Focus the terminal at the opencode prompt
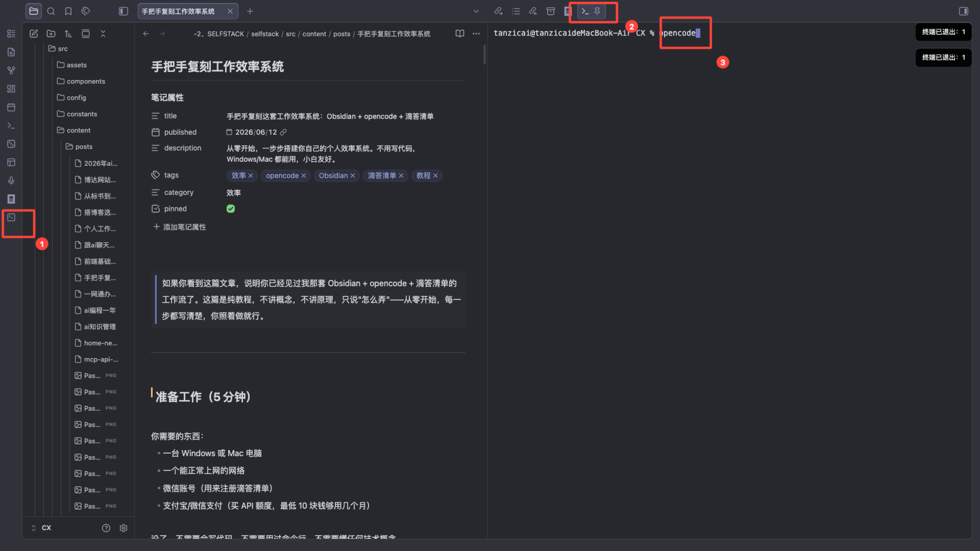The height and width of the screenshot is (551, 980). [x=680, y=33]
